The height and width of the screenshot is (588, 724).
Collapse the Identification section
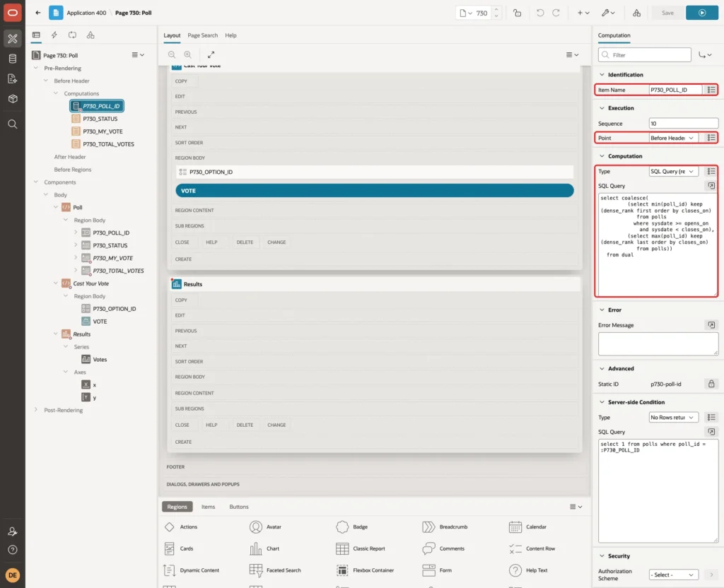602,75
